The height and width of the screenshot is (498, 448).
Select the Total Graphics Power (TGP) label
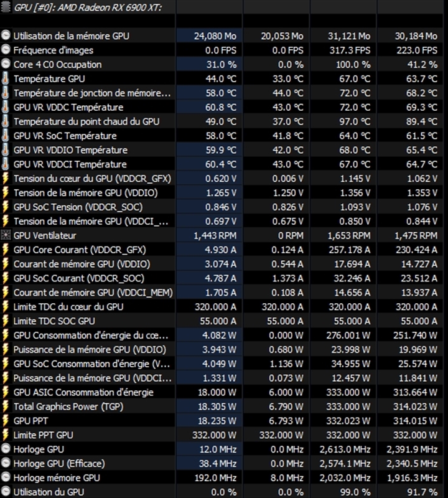click(68, 406)
